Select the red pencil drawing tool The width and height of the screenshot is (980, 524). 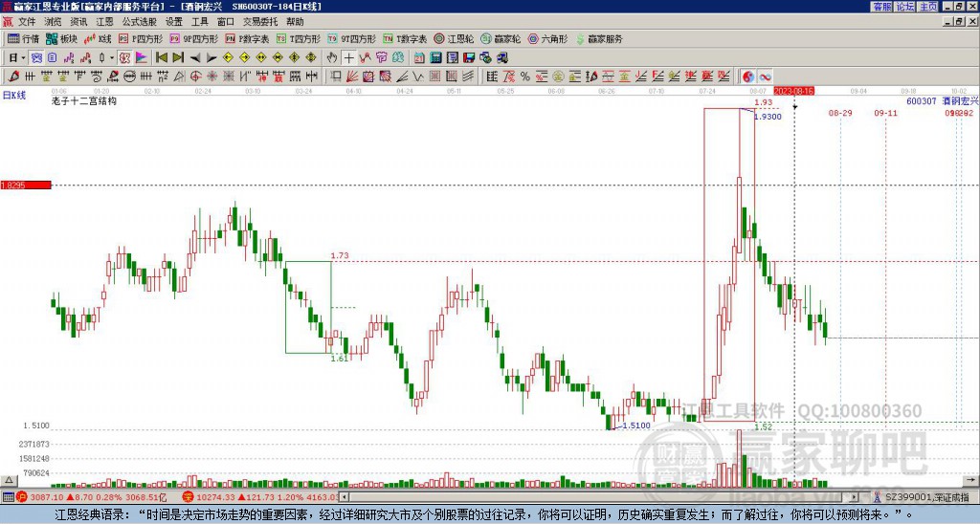coord(12,76)
